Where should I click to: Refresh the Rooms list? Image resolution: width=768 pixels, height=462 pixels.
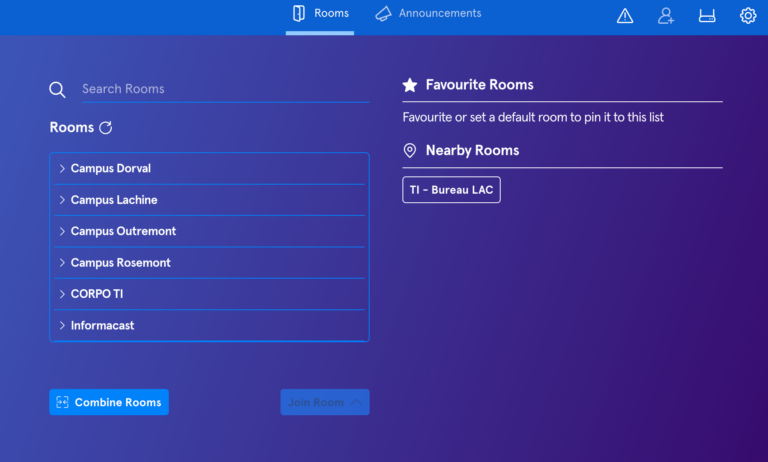(x=105, y=128)
